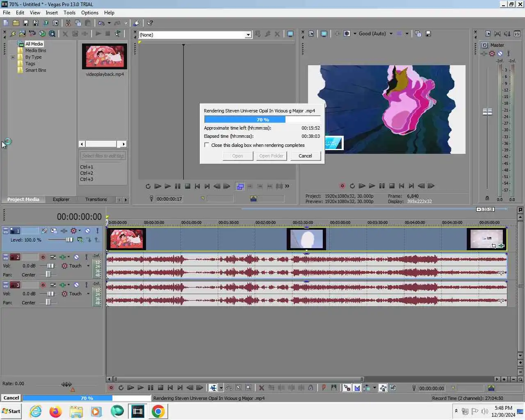Open track 2 automation Touch dropdown
This screenshot has width=525, height=420.
pyautogui.click(x=88, y=266)
